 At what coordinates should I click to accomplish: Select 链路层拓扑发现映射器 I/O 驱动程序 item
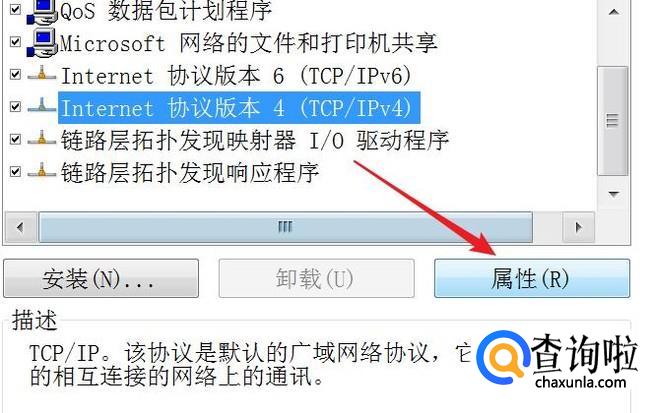pyautogui.click(x=255, y=140)
